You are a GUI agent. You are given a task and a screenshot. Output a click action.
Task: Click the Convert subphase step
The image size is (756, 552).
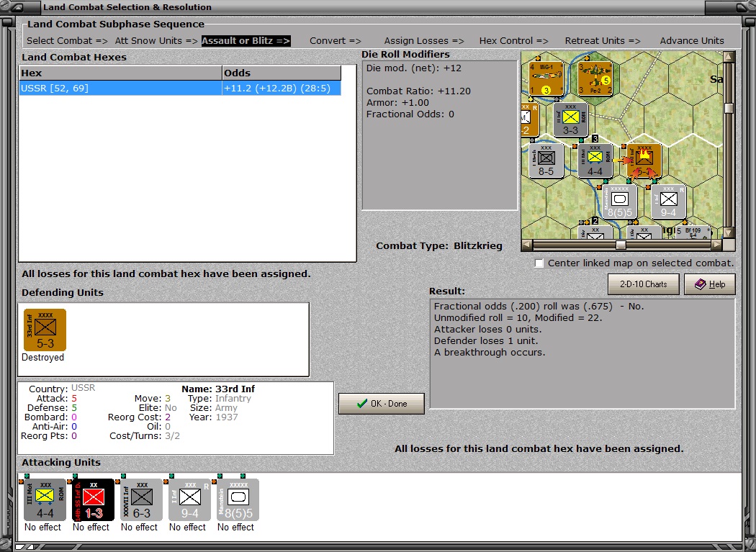tap(335, 41)
